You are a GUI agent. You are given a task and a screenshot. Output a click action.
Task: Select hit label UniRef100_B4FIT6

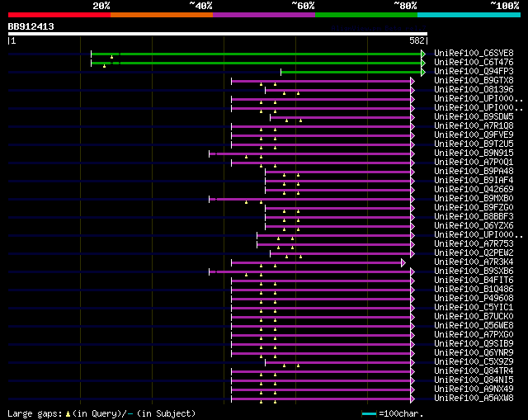pos(474,281)
